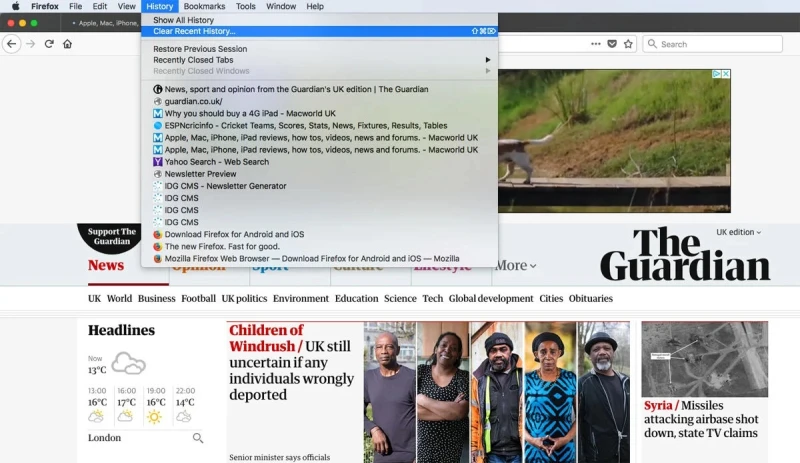Close the advert using the X icon
Screen dimensions: 800x463
(726, 74)
